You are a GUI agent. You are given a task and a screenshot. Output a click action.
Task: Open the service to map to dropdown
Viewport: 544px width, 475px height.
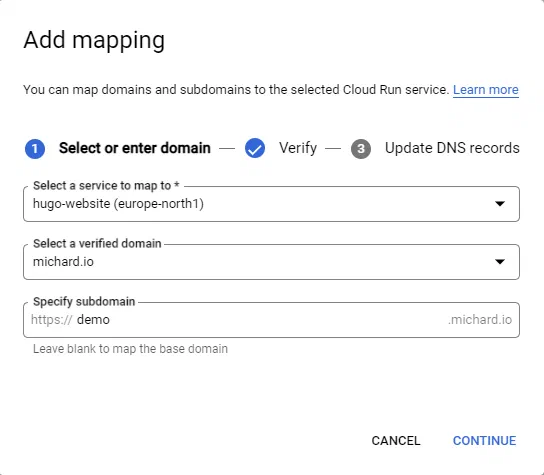click(x=271, y=204)
